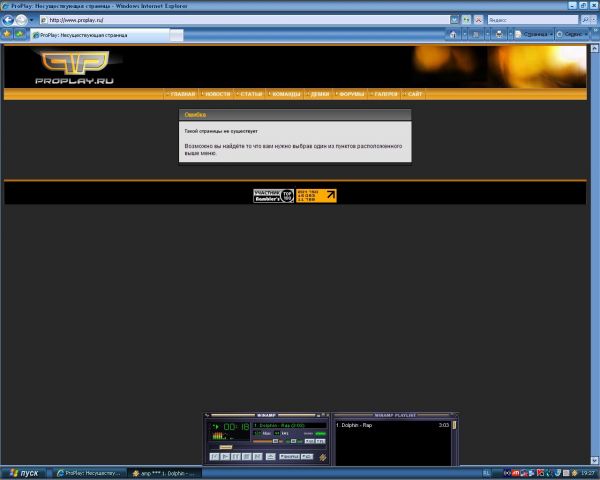Click the browser Forward arrow button

[x=21, y=20]
